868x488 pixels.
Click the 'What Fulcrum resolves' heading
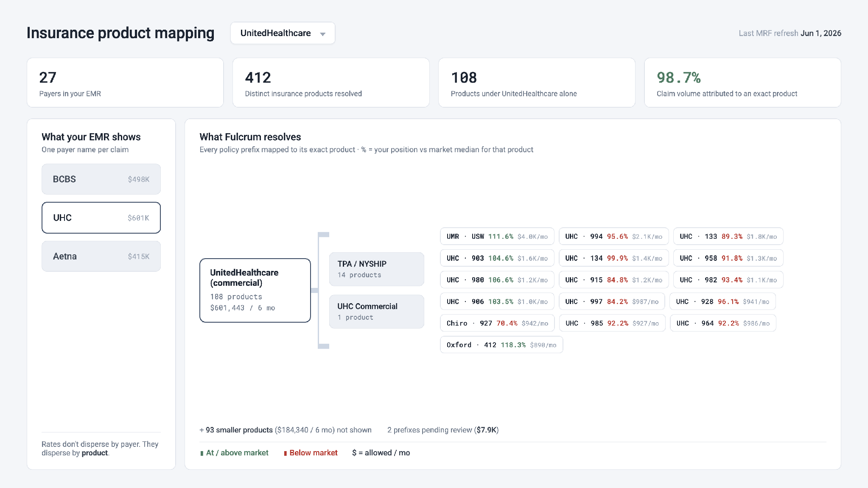pos(250,137)
